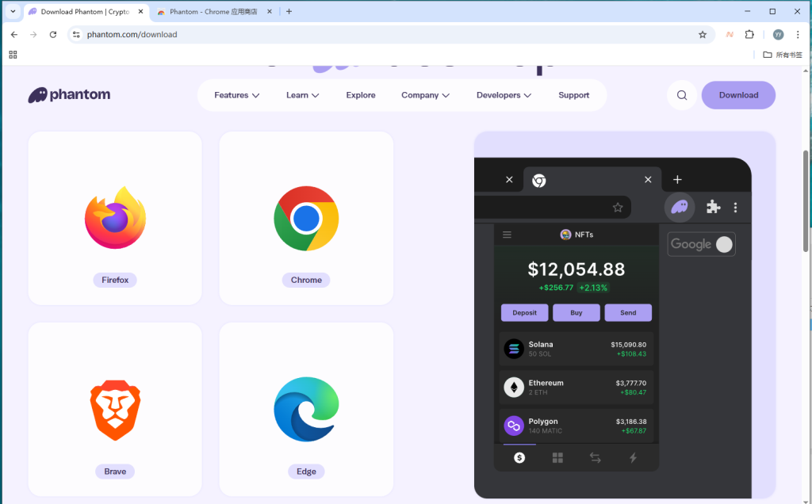Click the Buy button in wallet preview
812x504 pixels.
576,312
